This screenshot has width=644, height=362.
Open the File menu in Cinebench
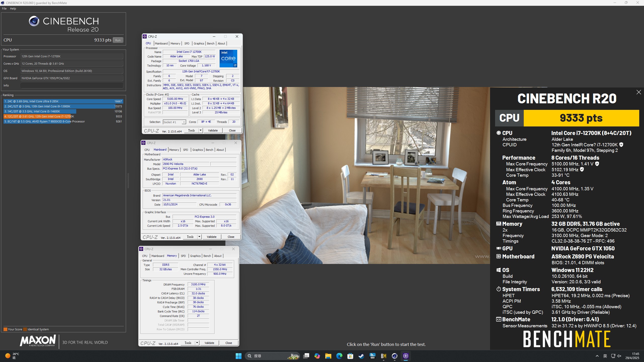click(x=4, y=9)
